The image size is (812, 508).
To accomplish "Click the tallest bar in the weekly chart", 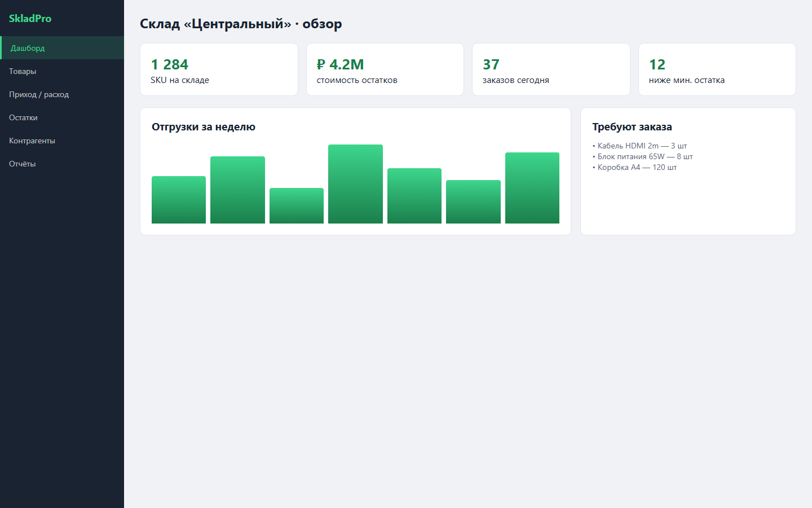I will pos(355,184).
